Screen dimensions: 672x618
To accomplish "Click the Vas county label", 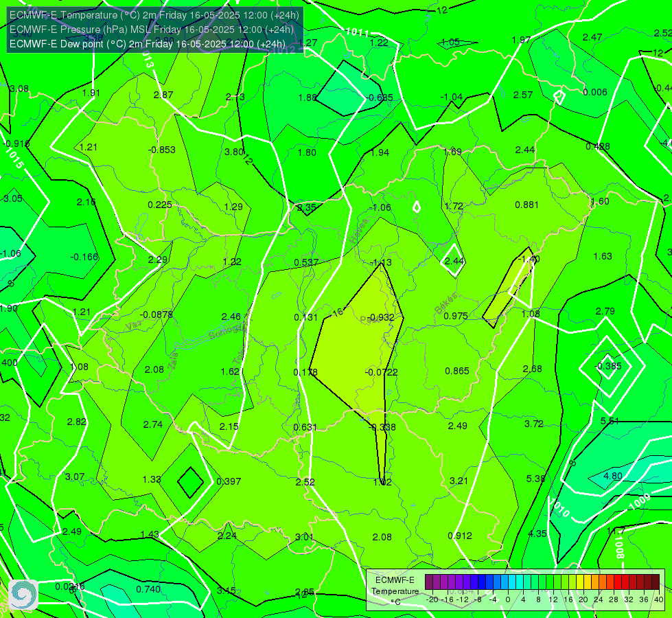I will pos(134,325).
